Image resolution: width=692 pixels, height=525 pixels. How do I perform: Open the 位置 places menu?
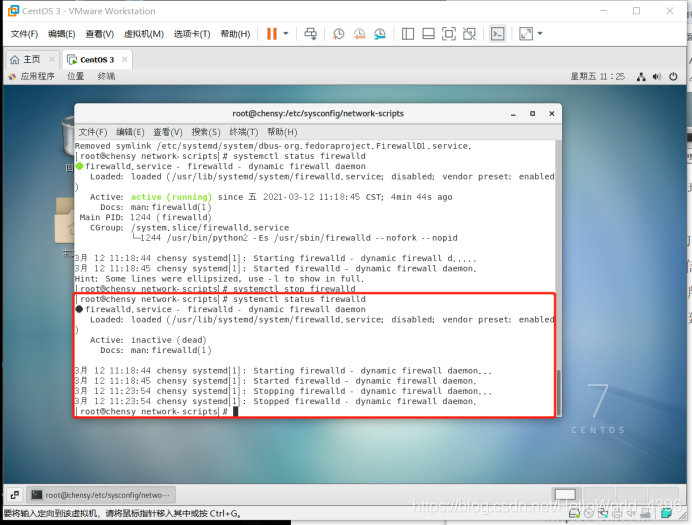click(x=75, y=76)
